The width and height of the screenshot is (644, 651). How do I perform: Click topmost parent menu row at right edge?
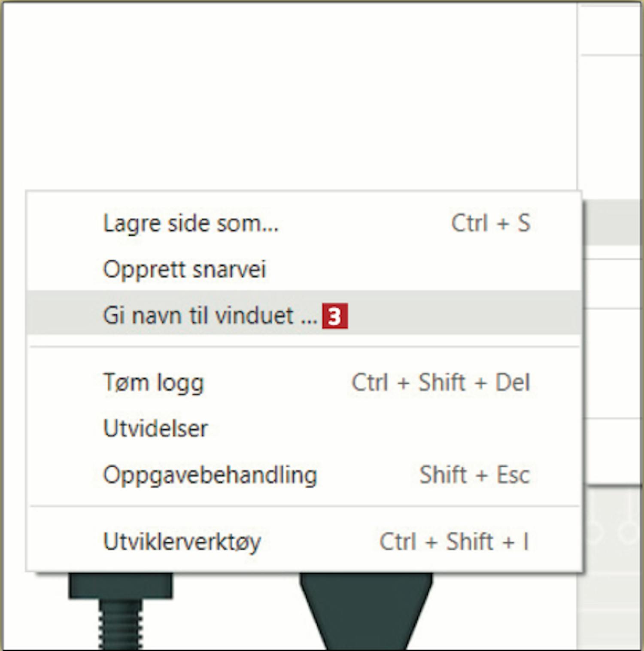(610, 30)
